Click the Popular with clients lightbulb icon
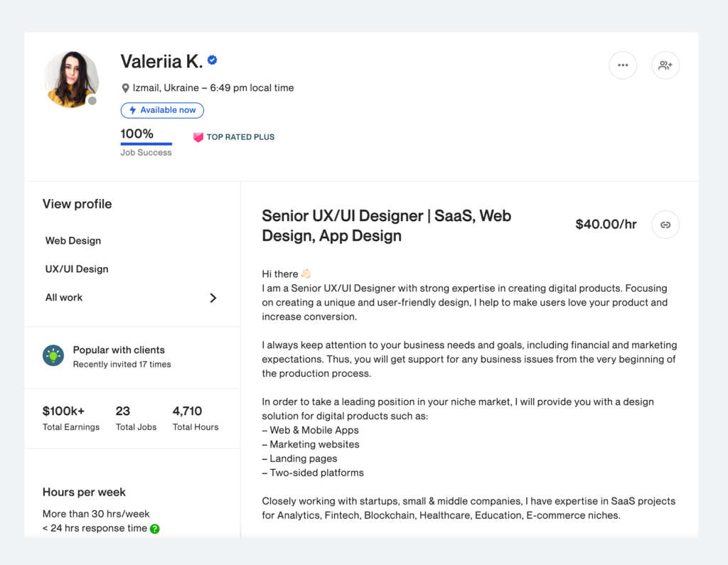The image size is (728, 565). pos(53,355)
